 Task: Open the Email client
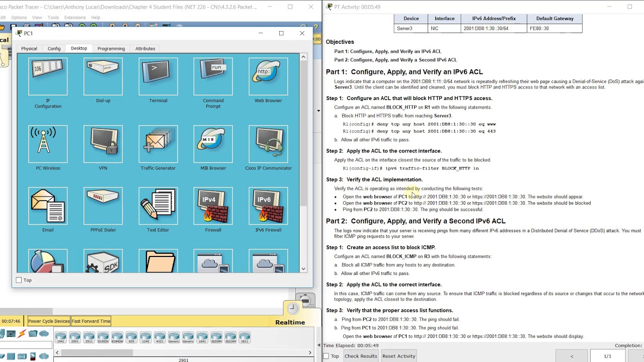[x=48, y=206]
